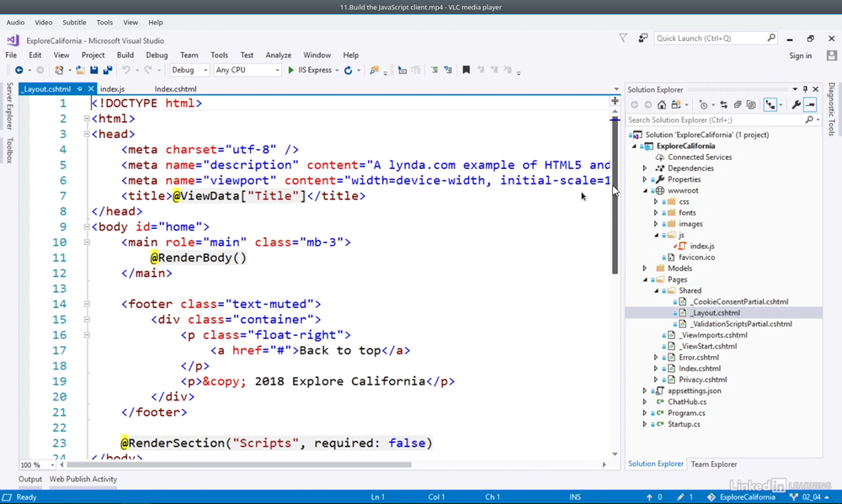Switch to the index.js editor tab
The height and width of the screenshot is (504, 842).
click(x=112, y=89)
